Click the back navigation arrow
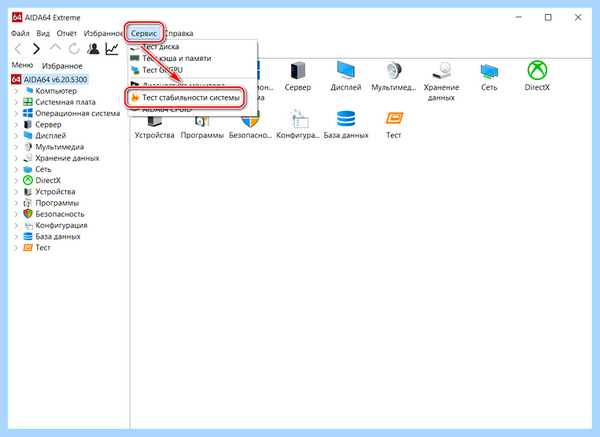Screen dimensions: 600x437 click(18, 49)
